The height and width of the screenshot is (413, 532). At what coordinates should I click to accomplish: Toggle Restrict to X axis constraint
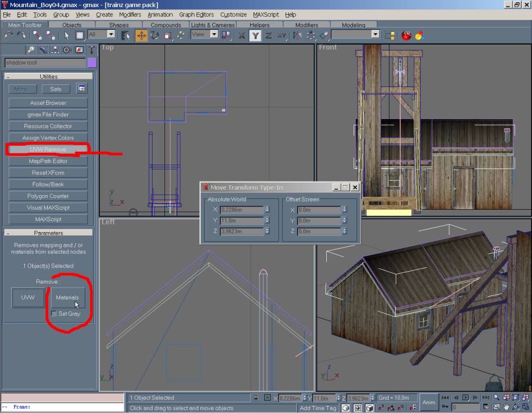point(242,35)
